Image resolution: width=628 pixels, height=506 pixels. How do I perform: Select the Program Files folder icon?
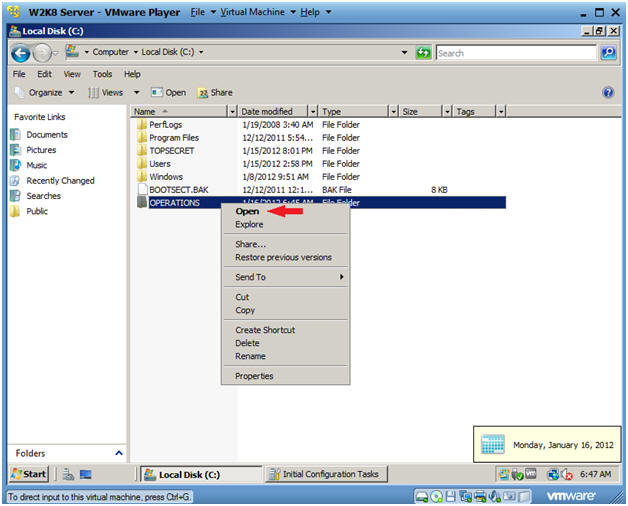(142, 137)
